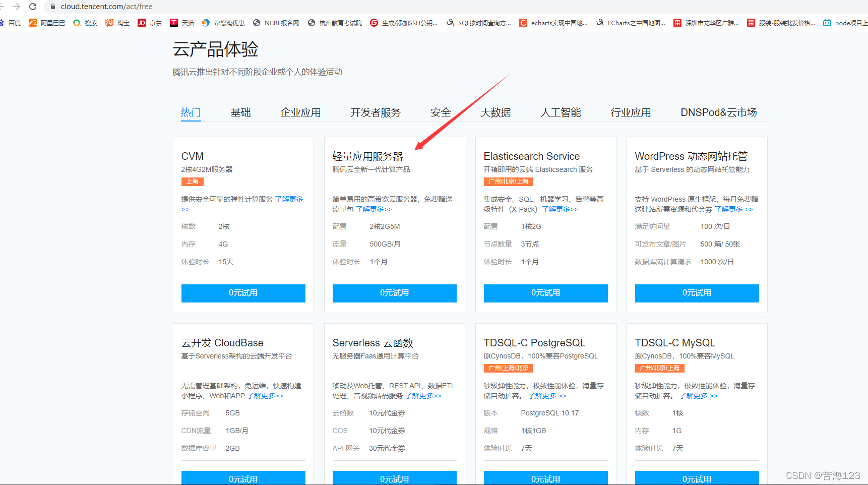Open the 深圳市龙华区 bookmark
The height and width of the screenshot is (485, 868).
pyautogui.click(x=706, y=23)
